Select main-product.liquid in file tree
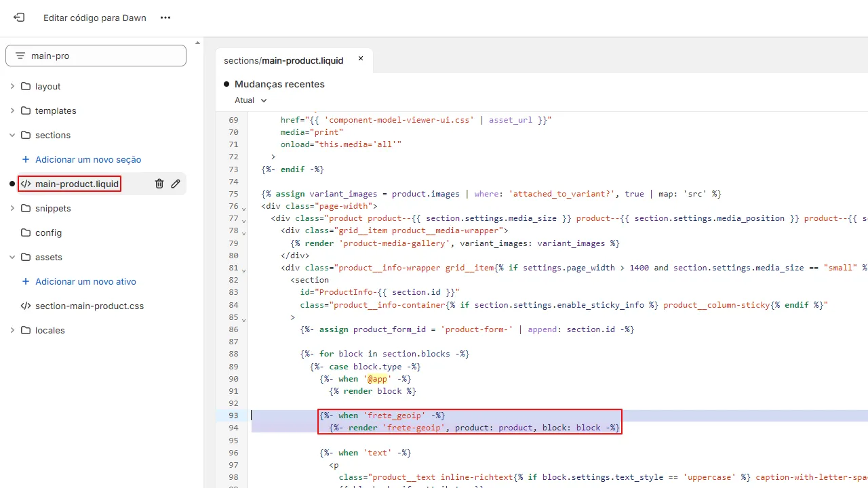This screenshot has height=488, width=868. tap(77, 184)
